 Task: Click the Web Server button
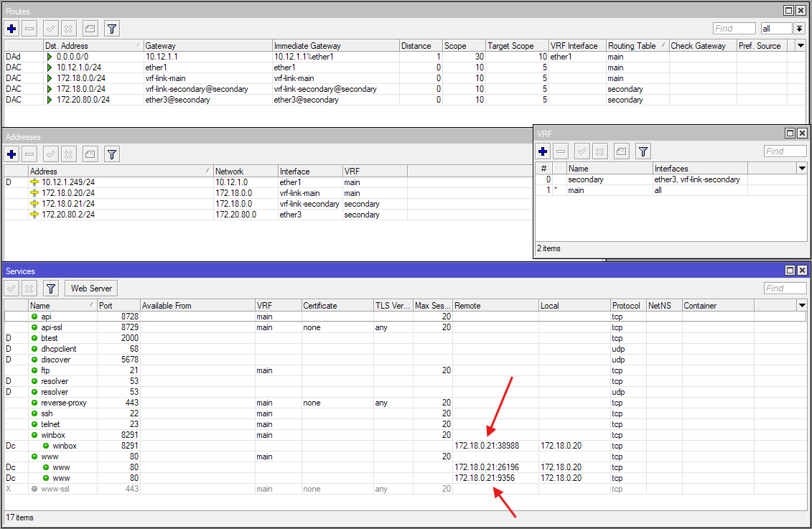click(x=92, y=289)
